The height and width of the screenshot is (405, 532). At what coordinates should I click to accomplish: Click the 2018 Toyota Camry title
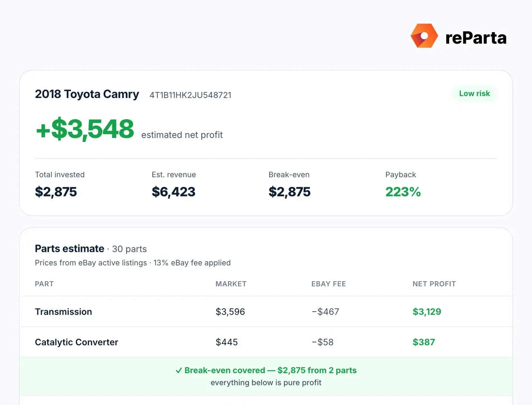87,94
